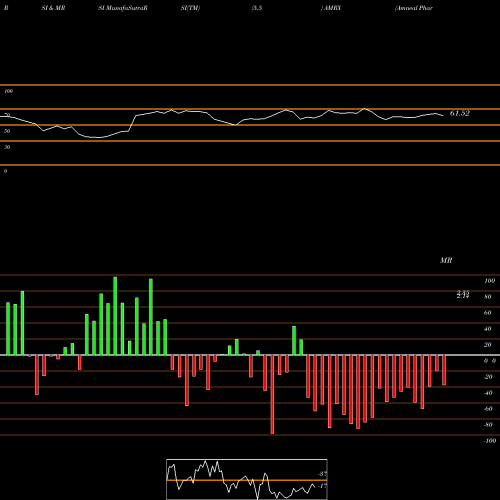Click the MR axis label -100
Image resolution: width=500 pixels, height=500 pixels.
tap(490, 441)
